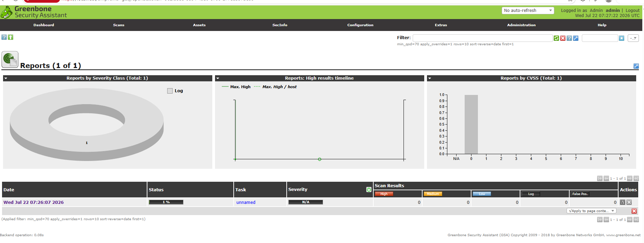Refresh the filter with green update icon
Image resolution: width=644 pixels, height=243 pixels.
[x=556, y=38]
